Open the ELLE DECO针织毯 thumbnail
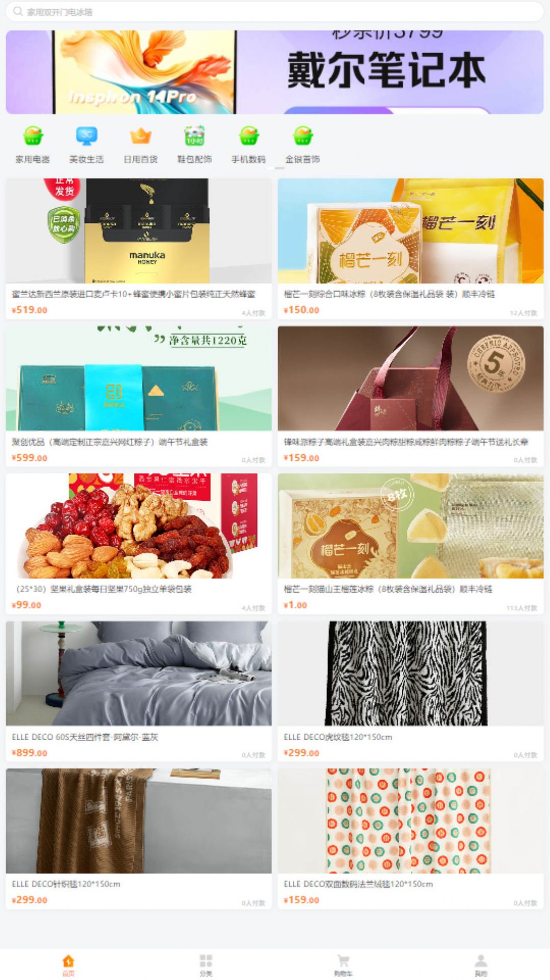 [139, 821]
